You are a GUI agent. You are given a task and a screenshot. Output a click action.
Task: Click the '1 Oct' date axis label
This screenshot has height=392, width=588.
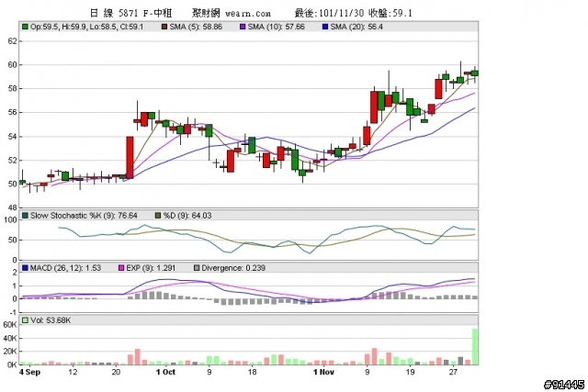(165, 372)
